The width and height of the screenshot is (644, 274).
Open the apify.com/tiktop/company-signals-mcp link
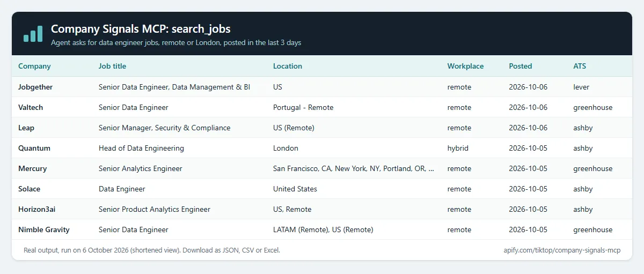click(562, 250)
